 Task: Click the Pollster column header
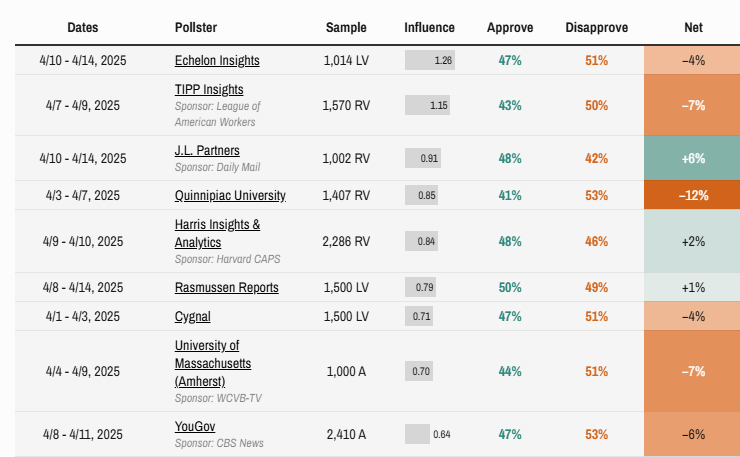point(198,27)
